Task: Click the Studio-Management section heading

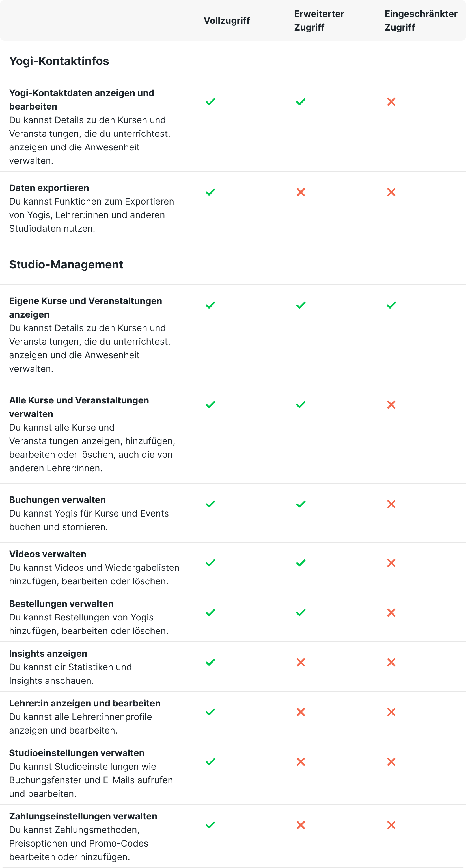Action: pos(66,264)
